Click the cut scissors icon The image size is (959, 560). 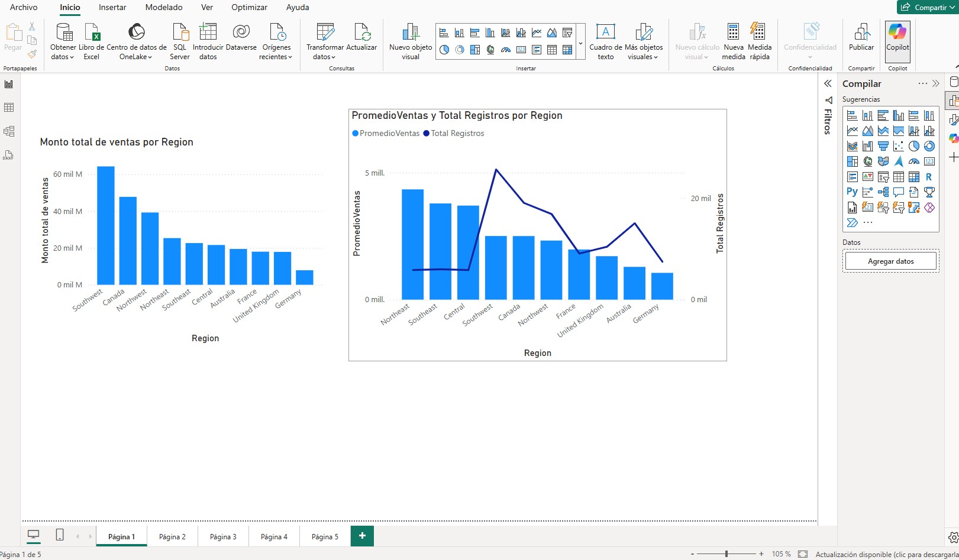point(32,27)
